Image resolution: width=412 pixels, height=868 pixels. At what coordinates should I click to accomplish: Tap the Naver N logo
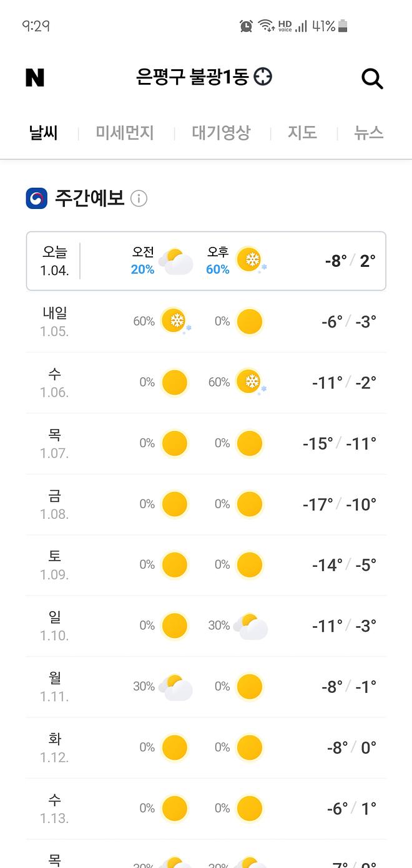(35, 77)
